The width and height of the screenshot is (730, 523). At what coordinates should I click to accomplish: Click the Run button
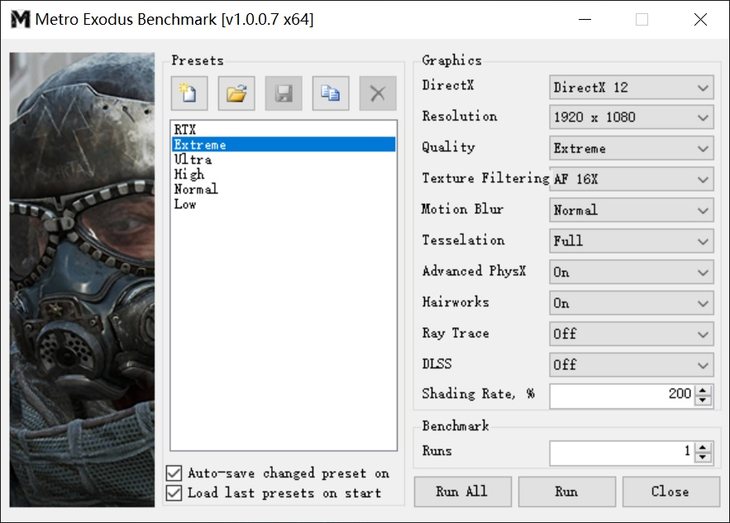pyautogui.click(x=567, y=491)
